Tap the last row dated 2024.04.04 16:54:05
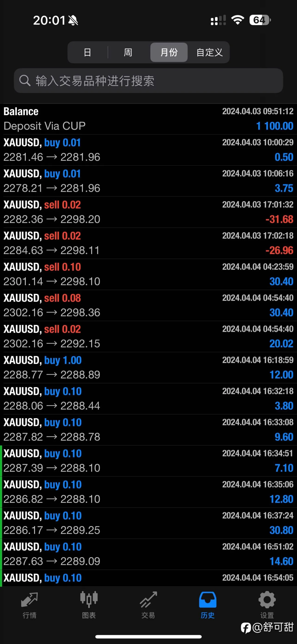 point(148,578)
